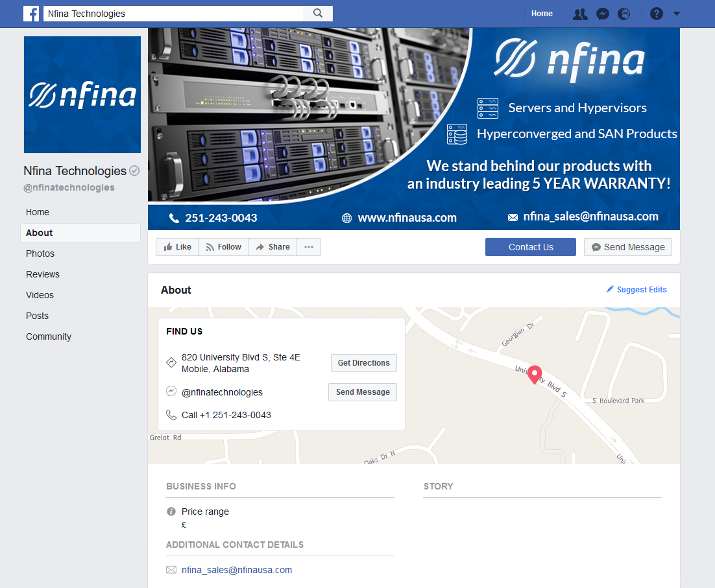Click the phone icon beside Call number

171,415
